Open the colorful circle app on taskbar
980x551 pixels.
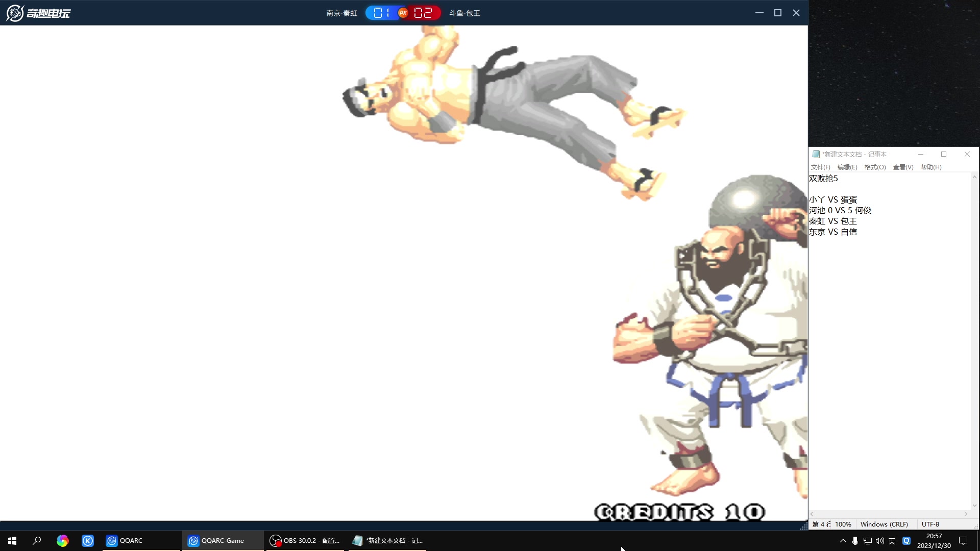click(62, 541)
